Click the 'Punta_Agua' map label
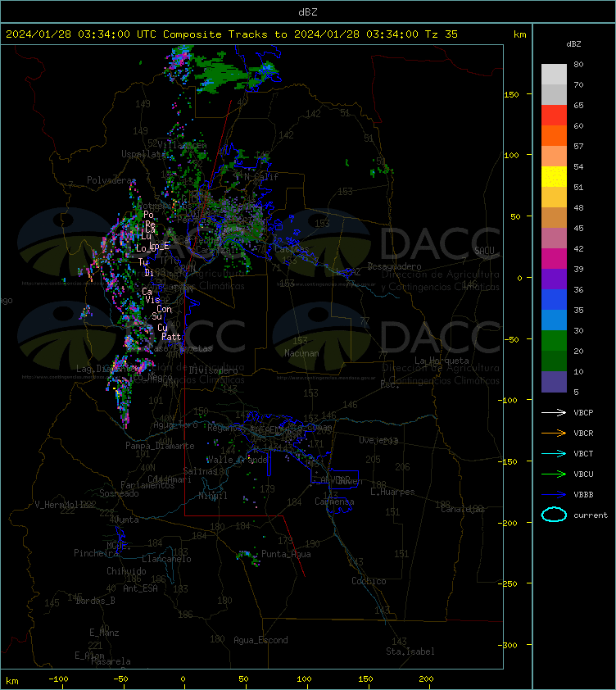The width and height of the screenshot is (616, 690). coord(286,554)
